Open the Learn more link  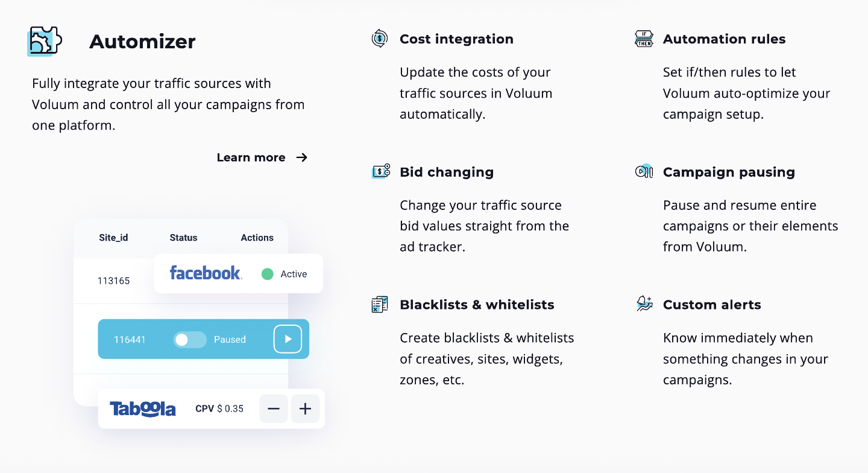click(251, 157)
